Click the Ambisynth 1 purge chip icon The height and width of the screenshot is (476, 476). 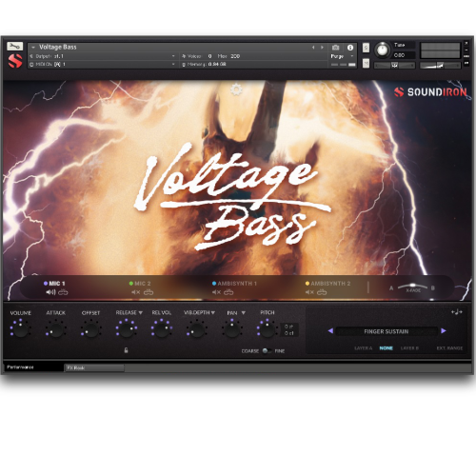click(x=228, y=292)
